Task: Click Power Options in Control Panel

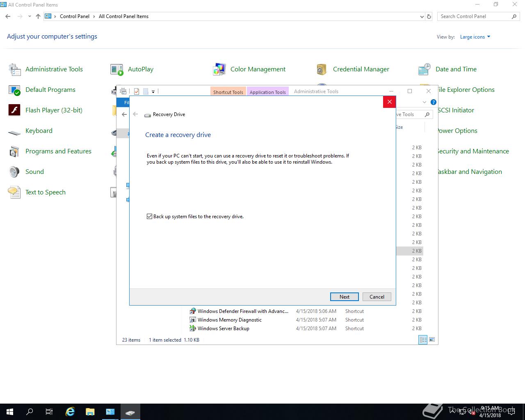Action: coord(457,131)
